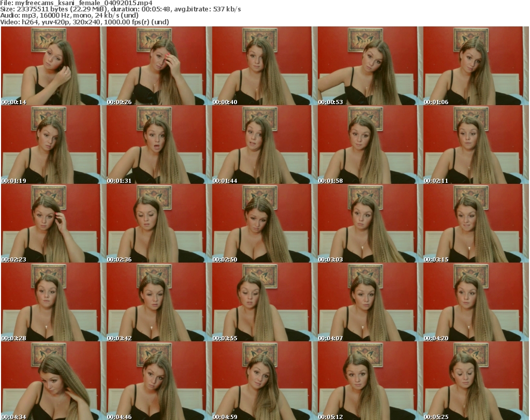Select the thumbnail frame stamped 00:02:50

tap(264, 223)
